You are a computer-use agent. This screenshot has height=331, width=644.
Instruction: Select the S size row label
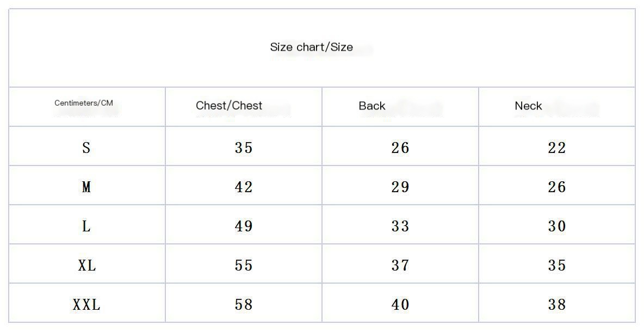[86, 148]
